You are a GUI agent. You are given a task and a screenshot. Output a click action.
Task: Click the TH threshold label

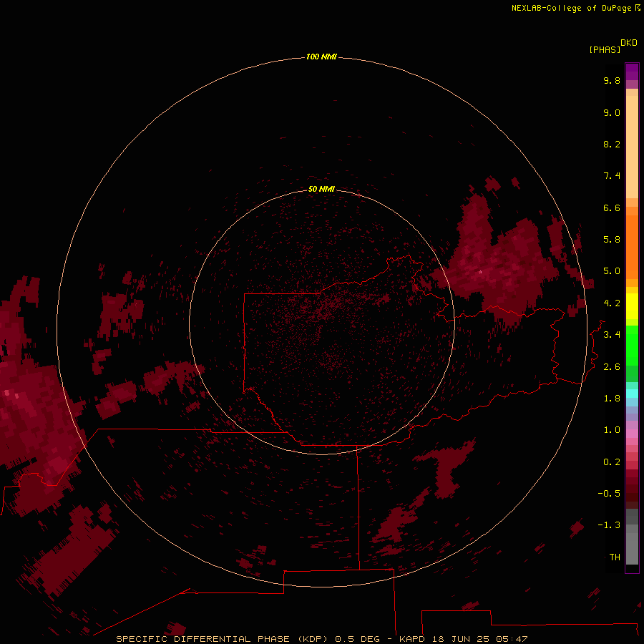click(x=615, y=557)
